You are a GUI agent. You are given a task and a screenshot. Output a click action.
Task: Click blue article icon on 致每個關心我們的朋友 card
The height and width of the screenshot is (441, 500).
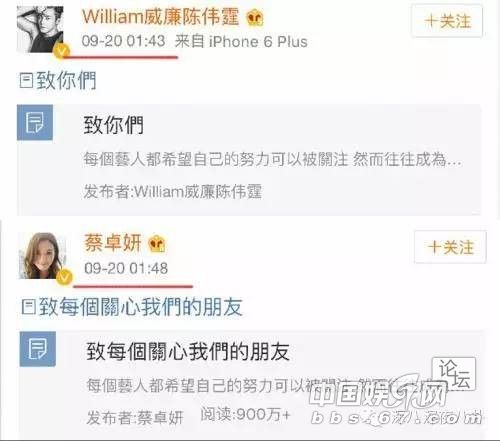tap(38, 349)
